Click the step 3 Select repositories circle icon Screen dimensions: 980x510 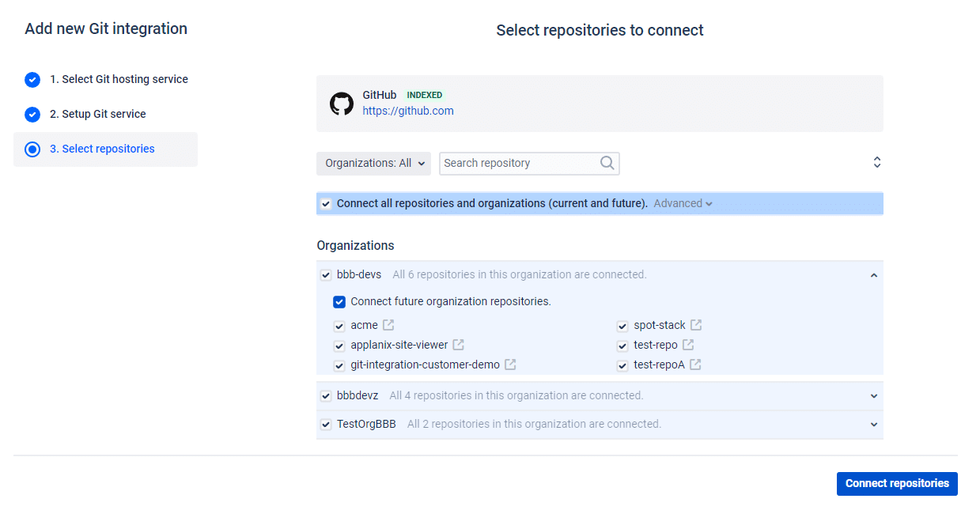pyautogui.click(x=32, y=149)
